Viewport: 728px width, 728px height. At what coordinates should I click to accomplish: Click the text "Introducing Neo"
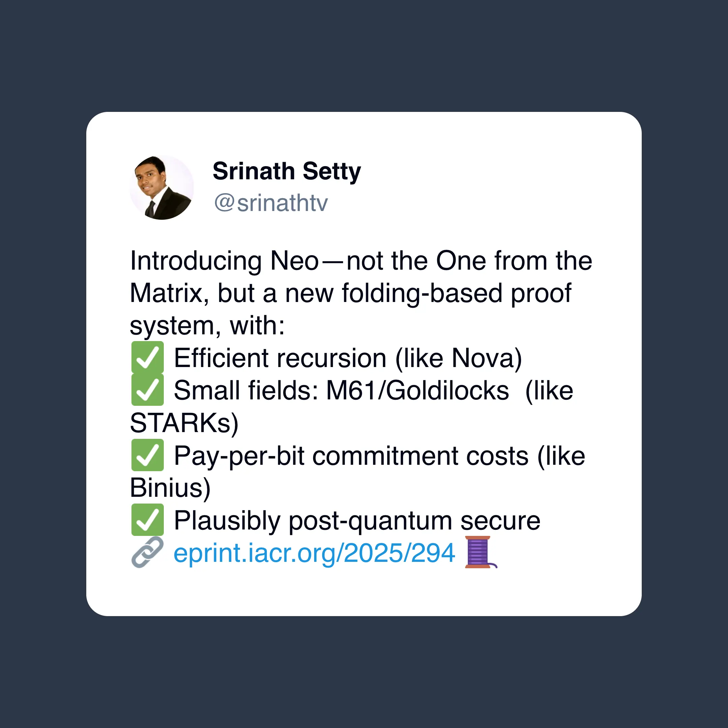click(x=224, y=261)
